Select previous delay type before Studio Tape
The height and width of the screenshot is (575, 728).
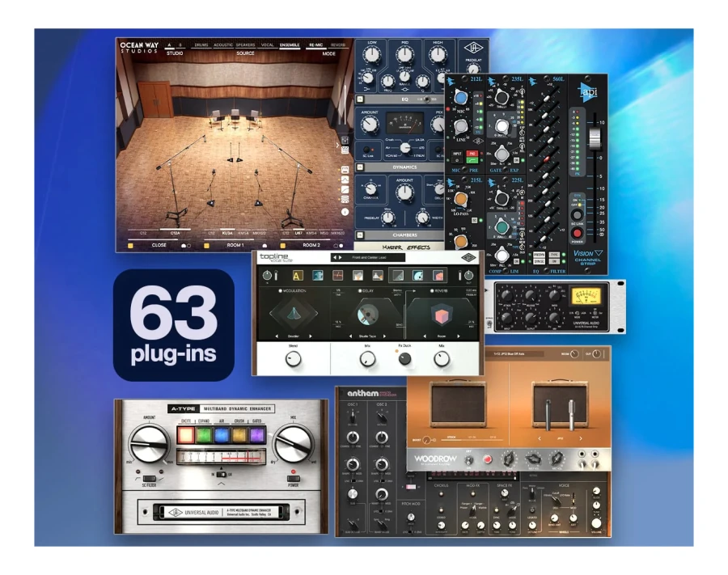pos(350,336)
